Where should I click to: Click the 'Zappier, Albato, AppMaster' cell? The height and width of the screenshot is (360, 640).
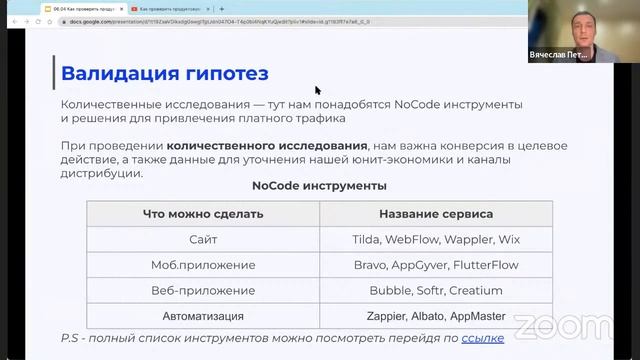436,316
